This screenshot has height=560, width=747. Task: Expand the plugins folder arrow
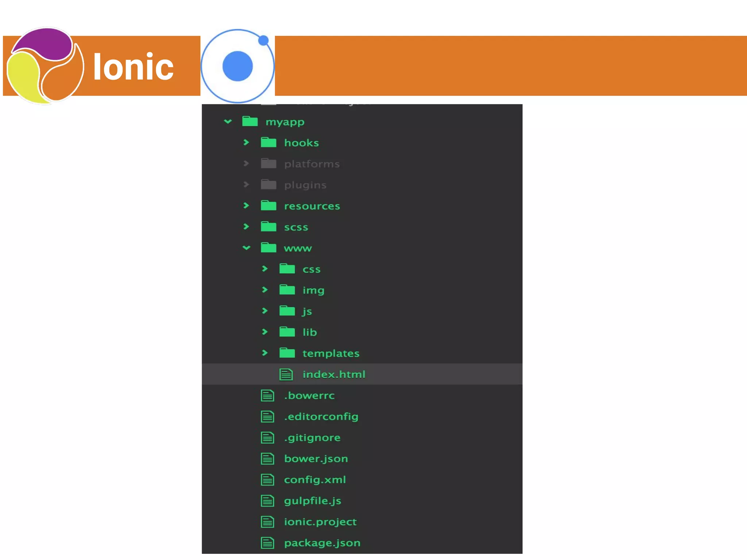click(246, 184)
